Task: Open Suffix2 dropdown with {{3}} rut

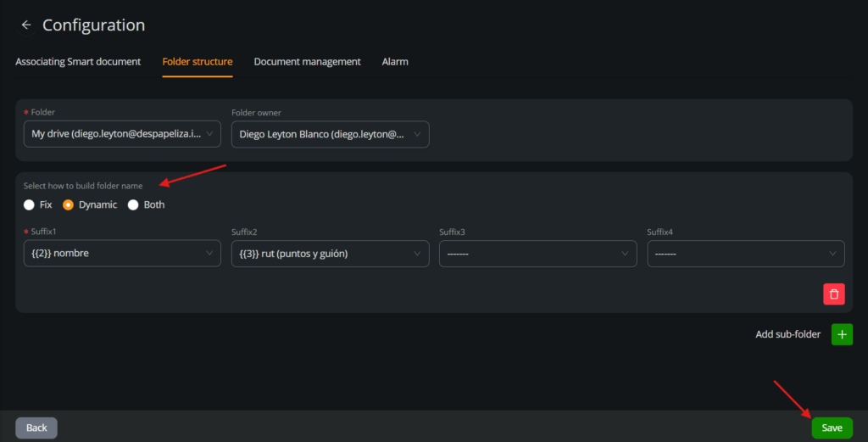Action: tap(330, 253)
